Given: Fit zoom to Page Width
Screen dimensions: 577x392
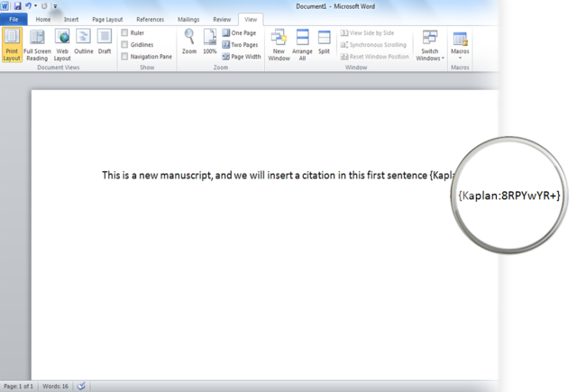Looking at the screenshot, I should point(242,56).
